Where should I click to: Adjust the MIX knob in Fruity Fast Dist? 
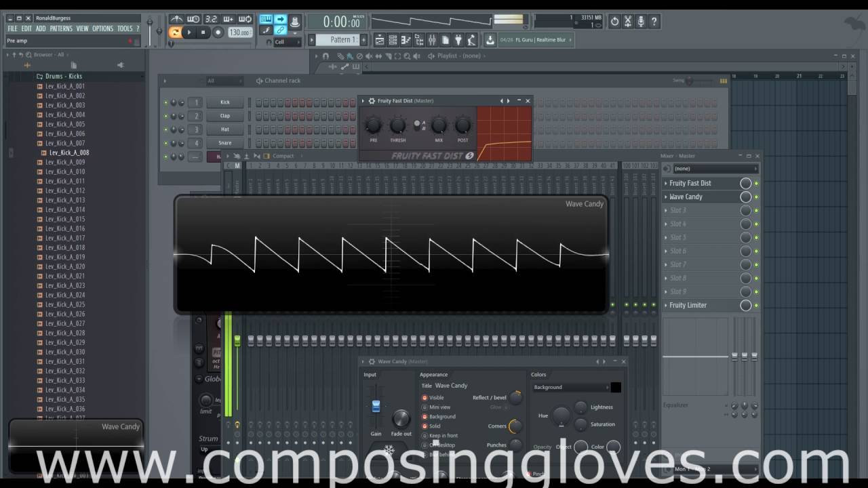[x=439, y=125]
